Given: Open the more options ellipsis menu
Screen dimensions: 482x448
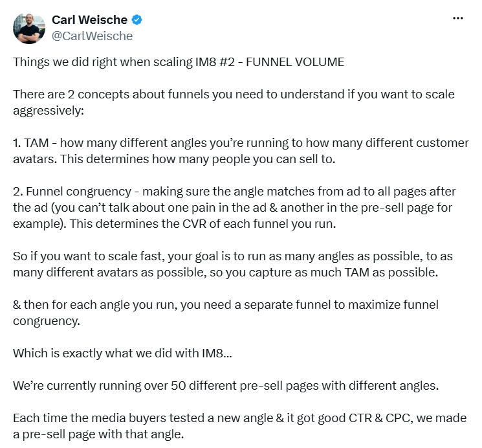Looking at the screenshot, I should 457,19.
